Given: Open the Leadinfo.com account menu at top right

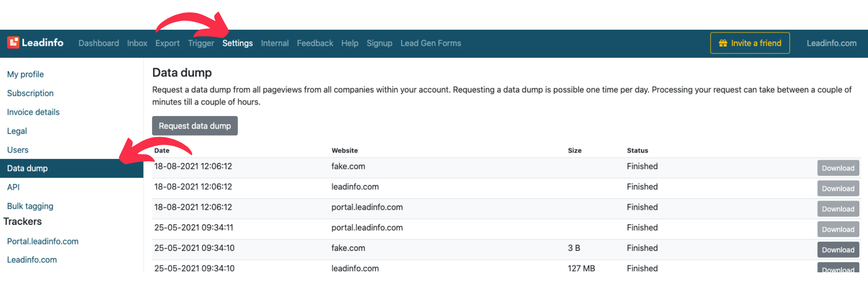Looking at the screenshot, I should pos(831,43).
